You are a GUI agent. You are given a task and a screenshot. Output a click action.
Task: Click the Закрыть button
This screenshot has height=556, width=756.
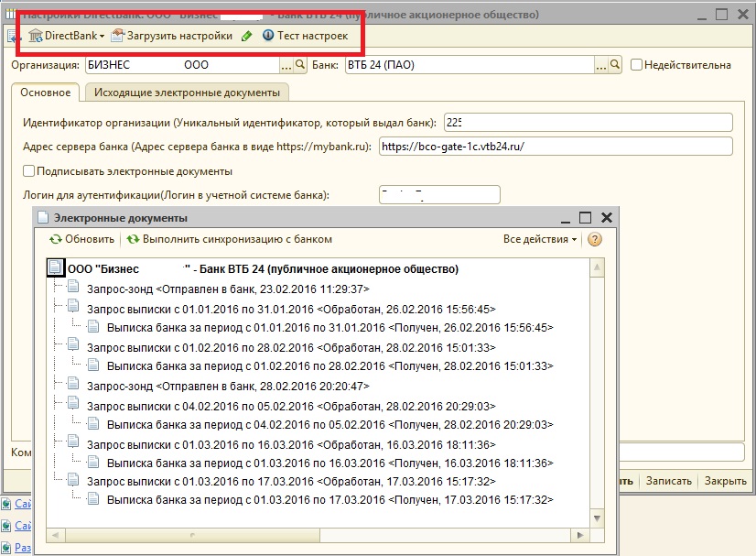(x=725, y=481)
